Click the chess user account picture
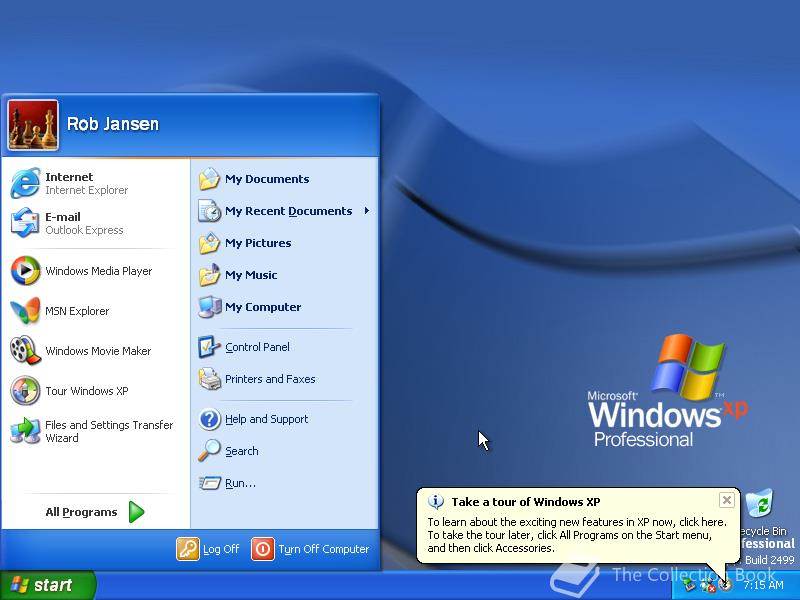This screenshot has width=800, height=600. coord(33,125)
